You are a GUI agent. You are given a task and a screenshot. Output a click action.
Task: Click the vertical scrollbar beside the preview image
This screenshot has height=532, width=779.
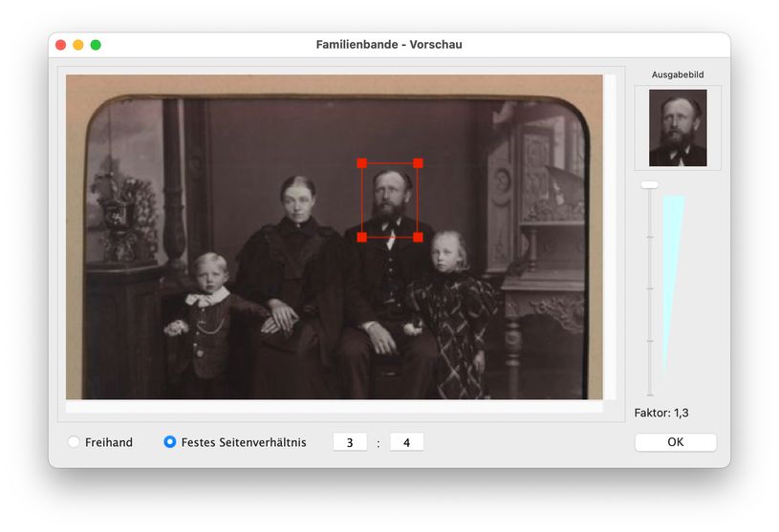609,237
